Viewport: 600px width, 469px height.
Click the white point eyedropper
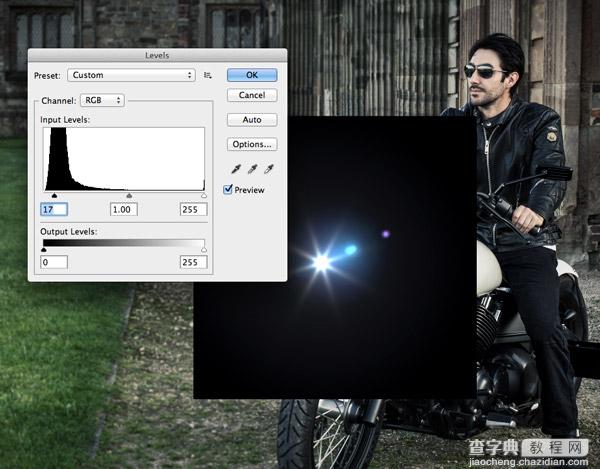[x=269, y=169]
